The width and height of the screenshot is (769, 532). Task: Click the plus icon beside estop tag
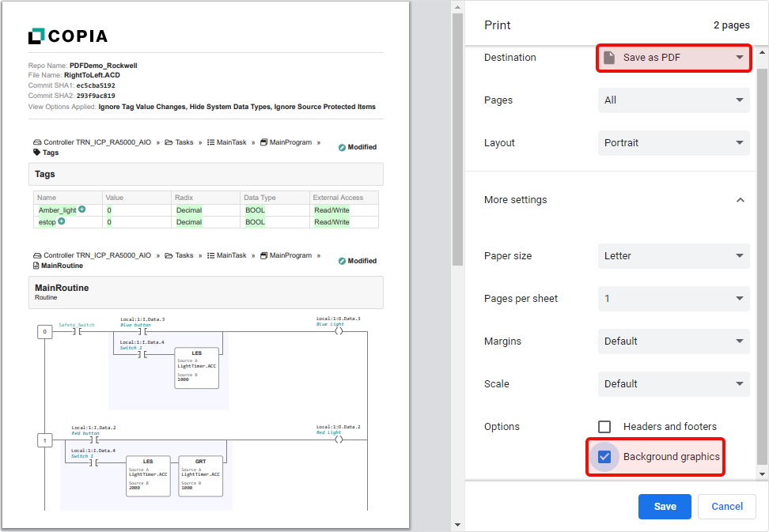click(x=62, y=221)
